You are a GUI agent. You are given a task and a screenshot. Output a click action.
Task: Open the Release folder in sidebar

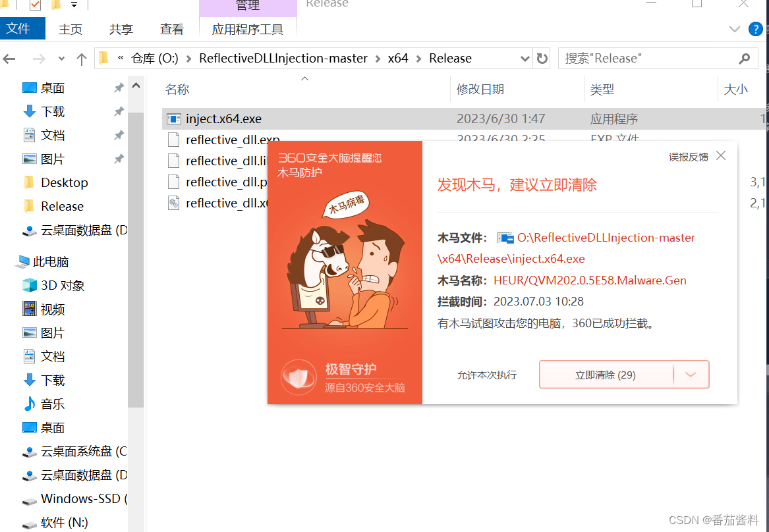[63, 206]
